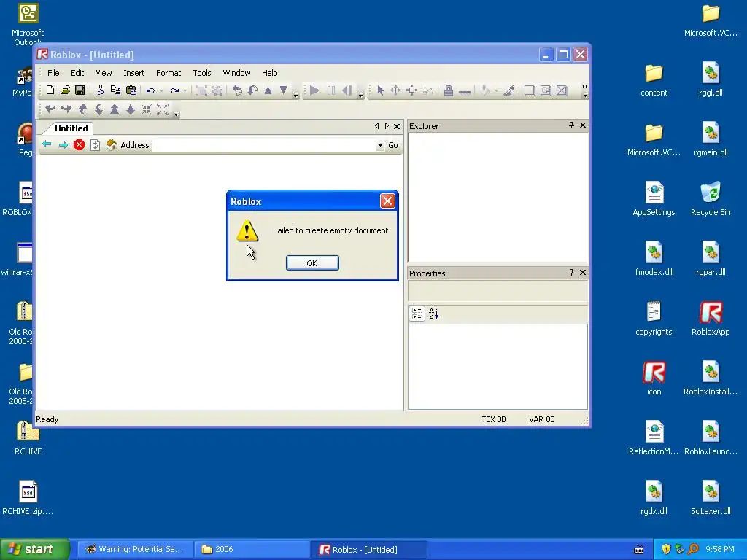Screen dimensions: 747x560
Task: Select the RobloxApp desktop icon
Action: coord(711,319)
